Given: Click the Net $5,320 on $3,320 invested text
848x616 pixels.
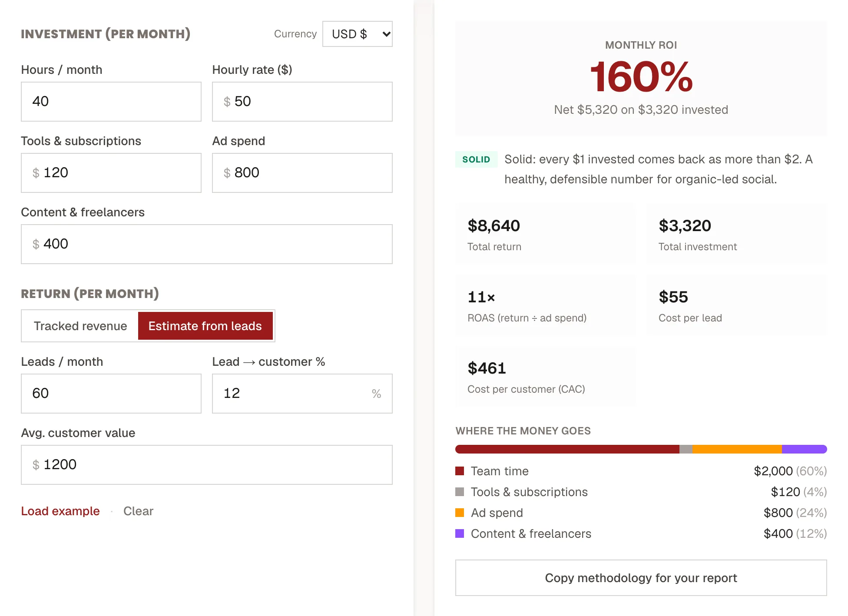Looking at the screenshot, I should coord(641,109).
